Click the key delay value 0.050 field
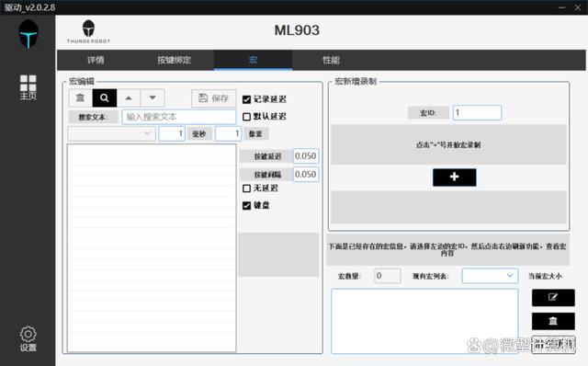588x366 pixels. (306, 156)
